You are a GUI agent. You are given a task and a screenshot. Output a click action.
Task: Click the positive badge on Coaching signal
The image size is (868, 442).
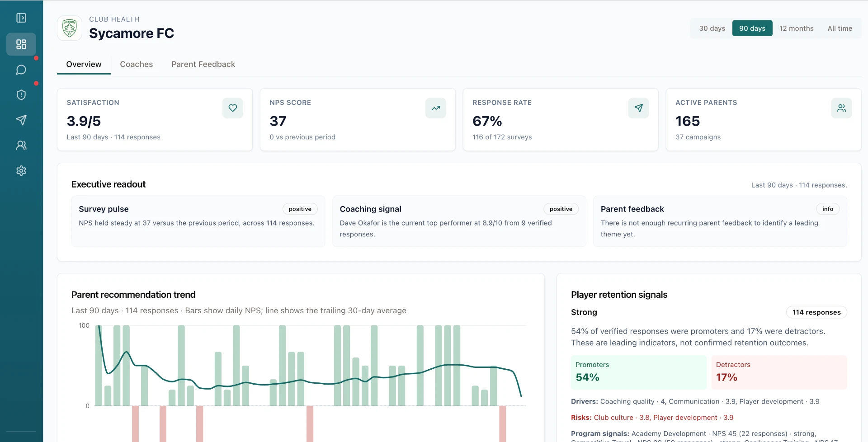click(561, 209)
